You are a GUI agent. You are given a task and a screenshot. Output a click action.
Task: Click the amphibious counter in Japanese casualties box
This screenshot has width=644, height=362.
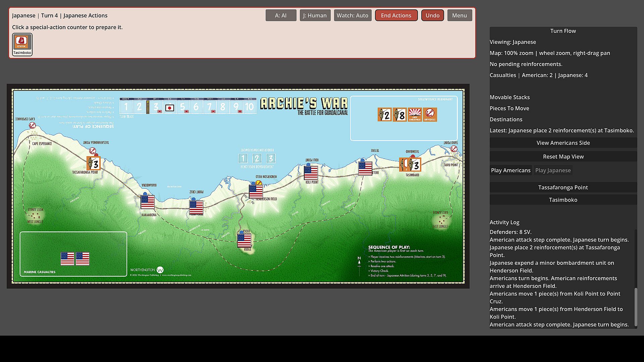point(430,115)
